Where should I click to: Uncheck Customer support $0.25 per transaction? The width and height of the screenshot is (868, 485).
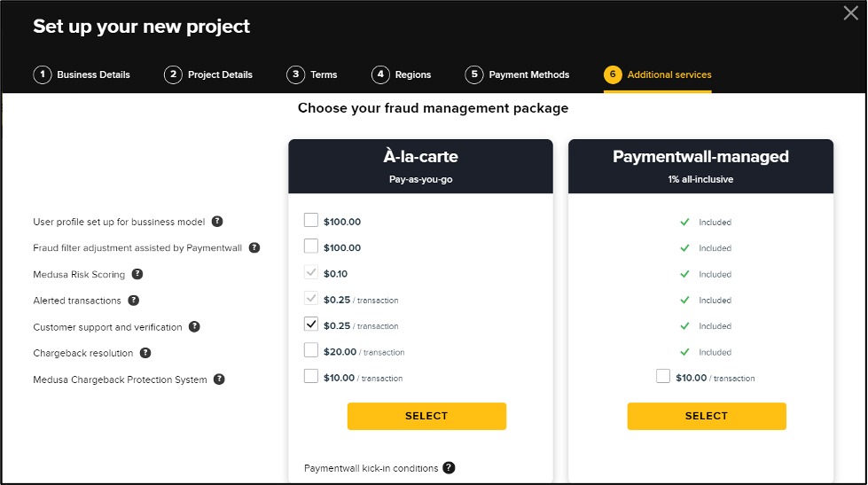click(x=311, y=324)
